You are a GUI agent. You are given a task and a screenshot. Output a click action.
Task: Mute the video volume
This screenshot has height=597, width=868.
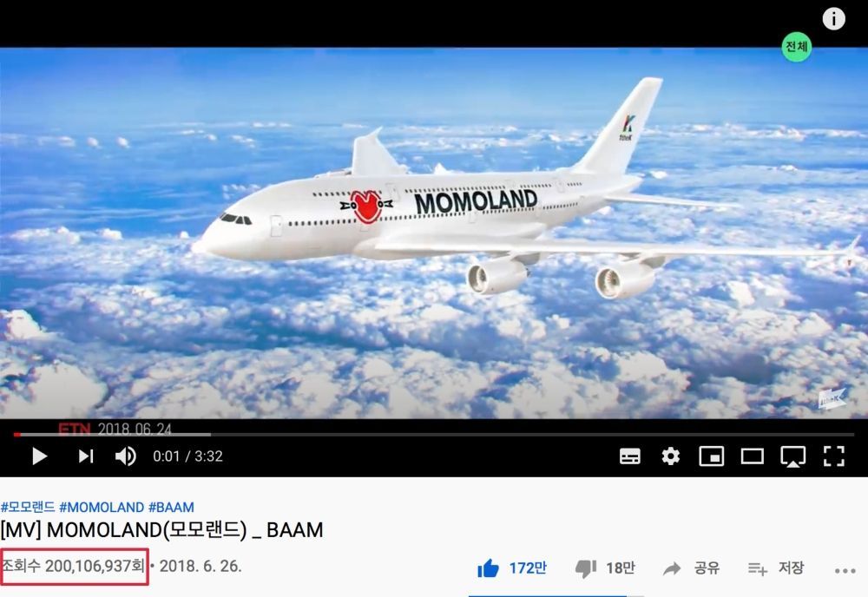[x=126, y=456]
